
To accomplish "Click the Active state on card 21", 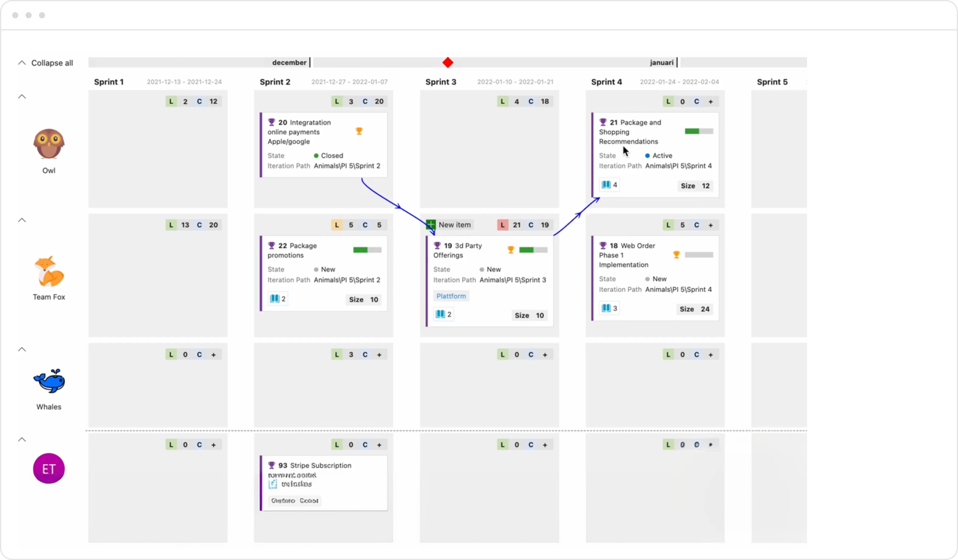I will [x=659, y=156].
